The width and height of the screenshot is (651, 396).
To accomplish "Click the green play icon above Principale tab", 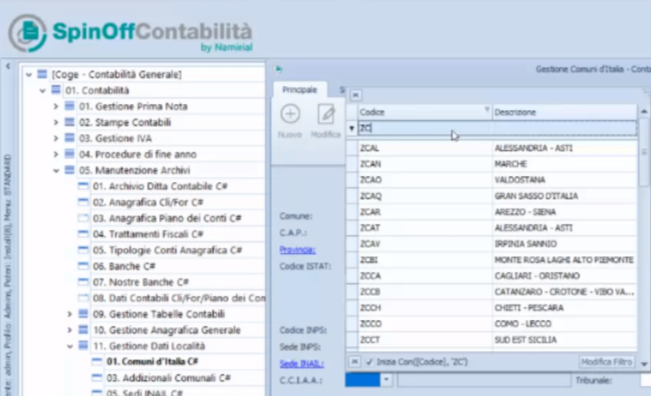I will click(x=279, y=69).
